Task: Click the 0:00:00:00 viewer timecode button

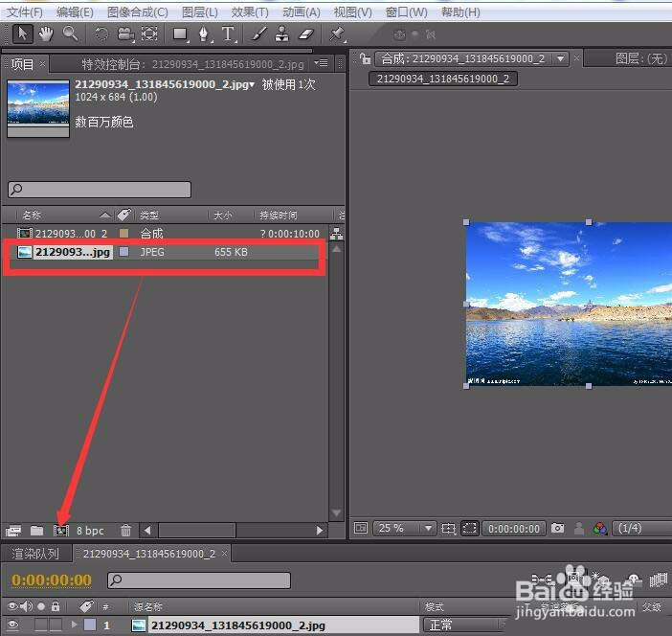Action: (x=514, y=529)
